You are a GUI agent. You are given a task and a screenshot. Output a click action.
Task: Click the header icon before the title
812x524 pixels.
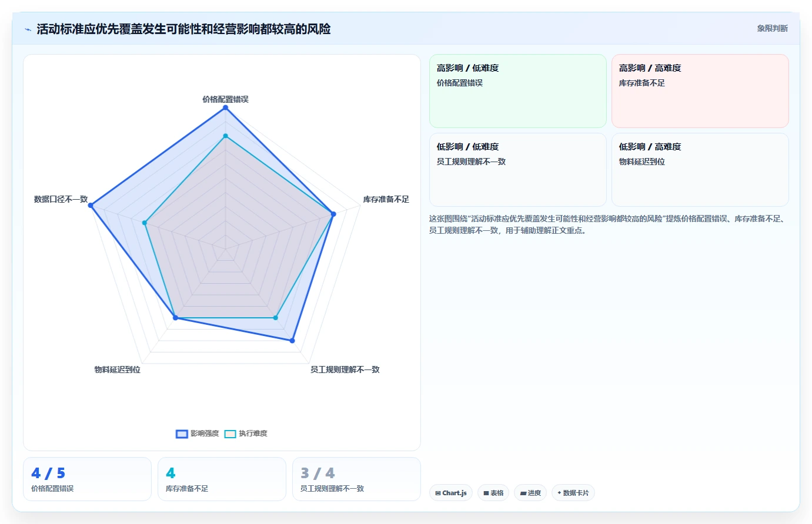pyautogui.click(x=28, y=29)
